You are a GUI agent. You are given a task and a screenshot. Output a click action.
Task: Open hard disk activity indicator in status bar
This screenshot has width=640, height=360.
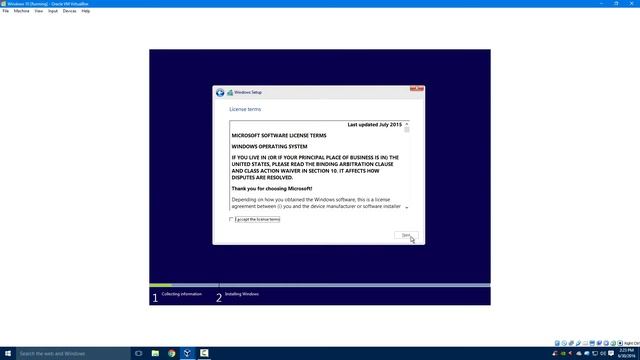click(557, 343)
